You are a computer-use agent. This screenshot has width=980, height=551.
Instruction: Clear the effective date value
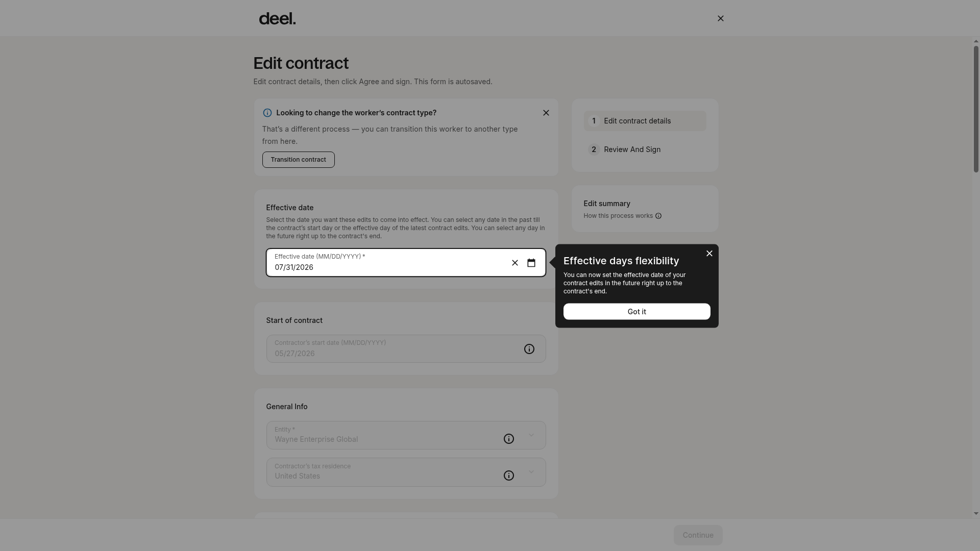click(x=515, y=263)
